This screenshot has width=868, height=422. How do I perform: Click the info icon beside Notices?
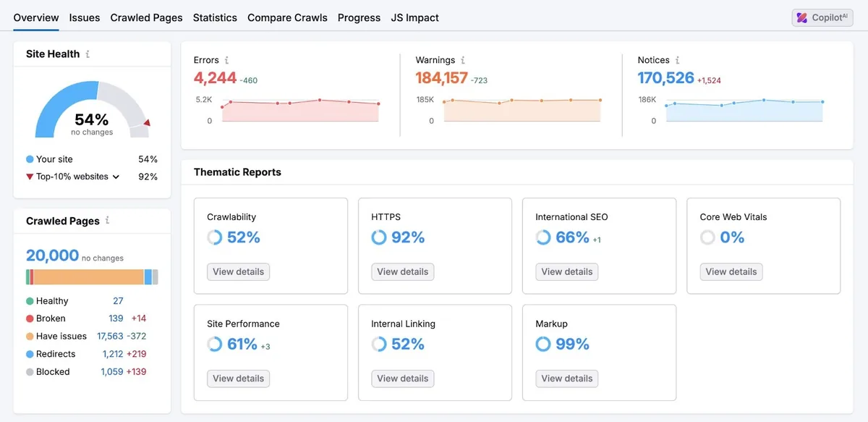point(677,60)
